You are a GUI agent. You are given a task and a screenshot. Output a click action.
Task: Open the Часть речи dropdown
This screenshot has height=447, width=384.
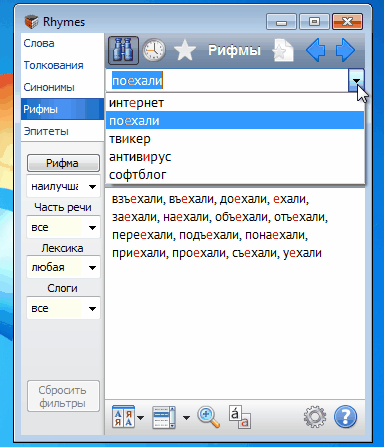pos(63,227)
